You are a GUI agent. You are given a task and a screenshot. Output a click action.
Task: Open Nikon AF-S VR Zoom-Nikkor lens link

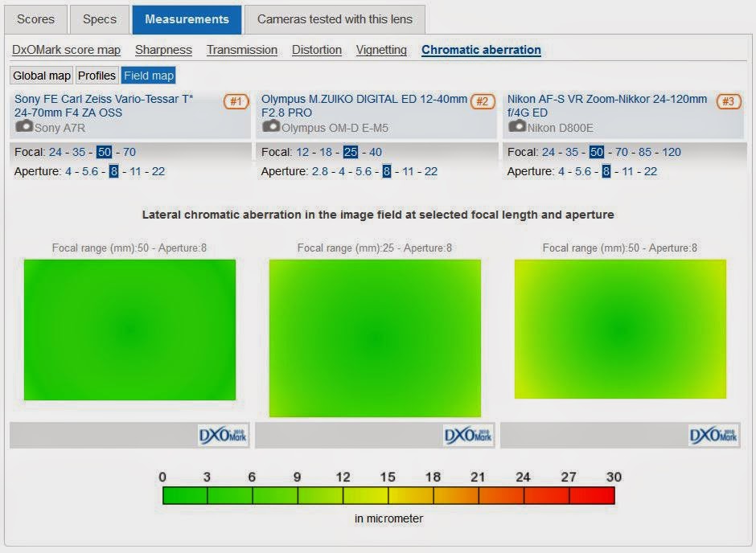point(607,105)
